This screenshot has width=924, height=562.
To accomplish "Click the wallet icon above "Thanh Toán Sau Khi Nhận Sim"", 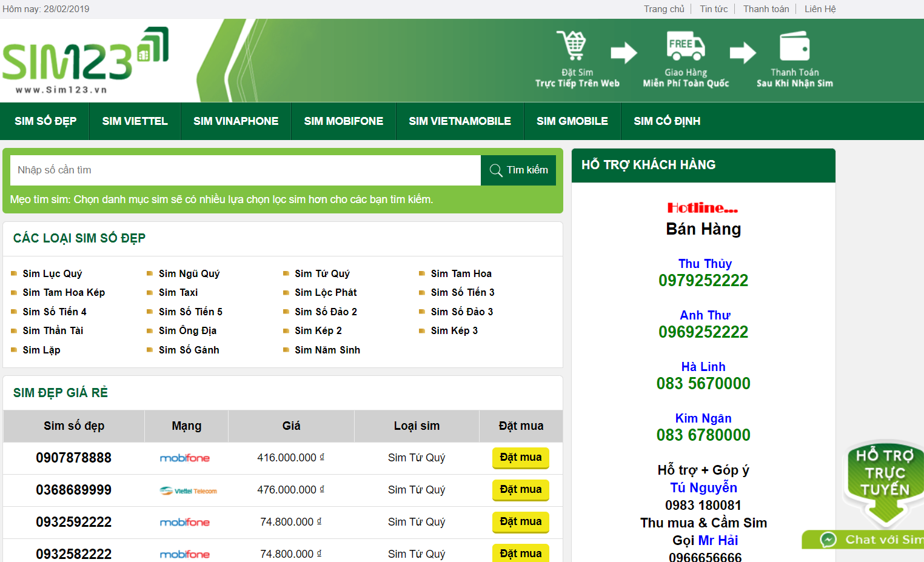I will pos(794,44).
